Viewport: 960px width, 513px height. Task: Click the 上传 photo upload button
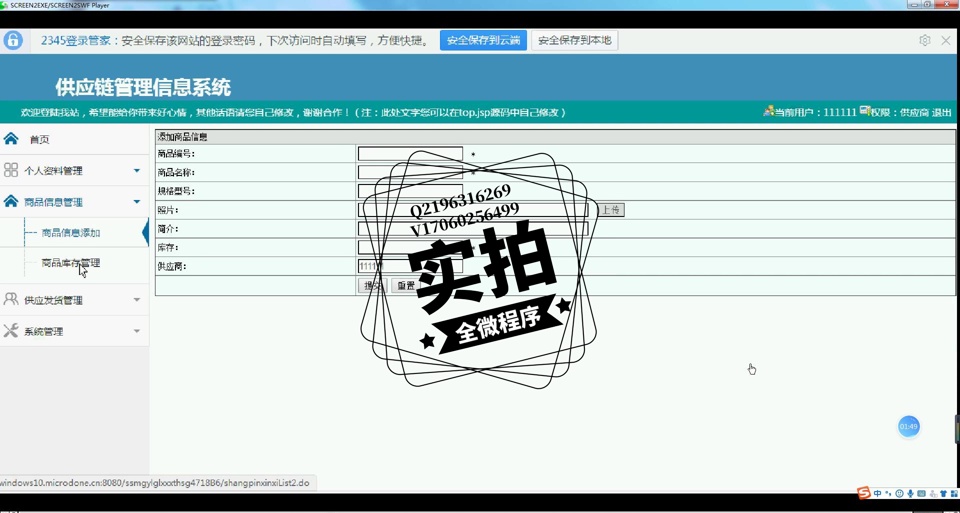[611, 210]
